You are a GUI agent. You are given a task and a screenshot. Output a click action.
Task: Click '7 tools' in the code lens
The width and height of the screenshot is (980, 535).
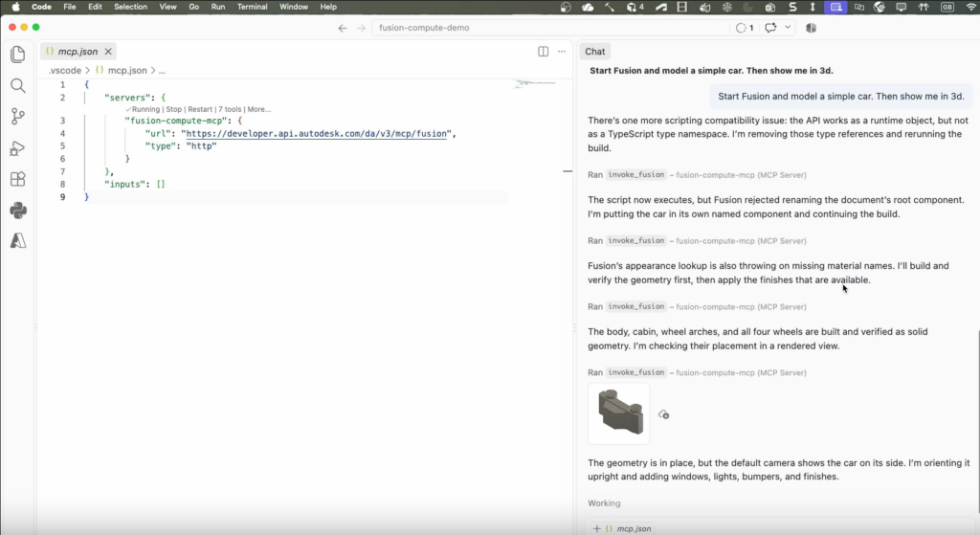click(x=230, y=109)
